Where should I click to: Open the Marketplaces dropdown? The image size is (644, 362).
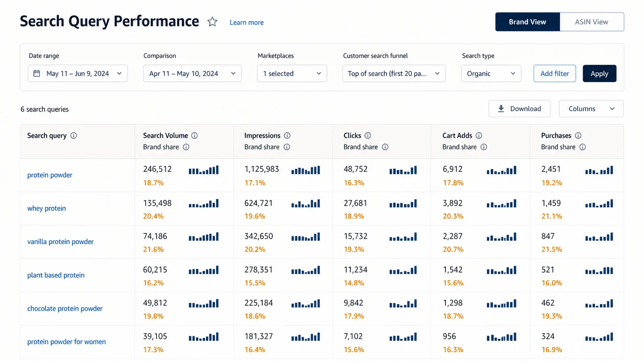point(292,74)
